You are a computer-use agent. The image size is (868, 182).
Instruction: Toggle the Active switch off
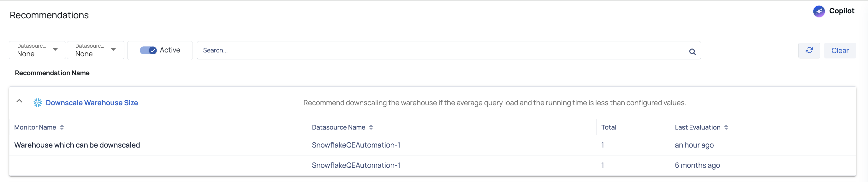(148, 50)
